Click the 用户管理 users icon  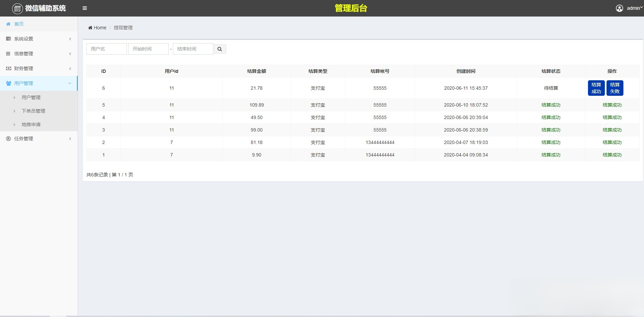tap(8, 83)
